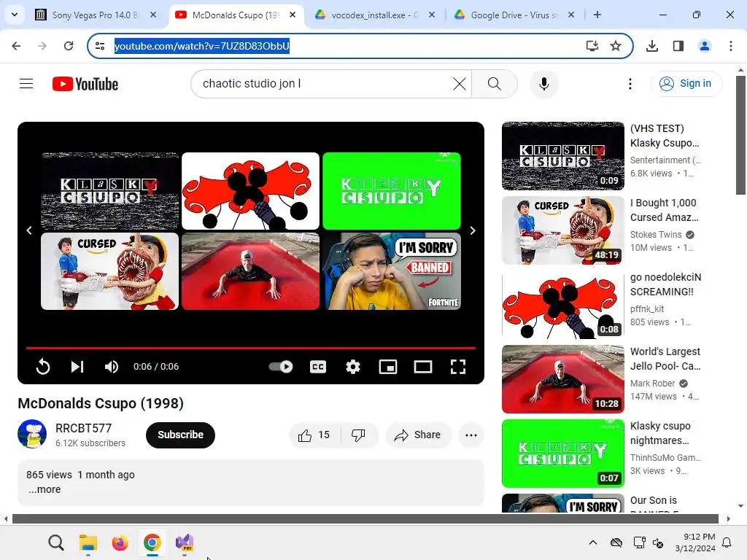Open File Explorer from taskbar
747x560 pixels.
pos(88,542)
